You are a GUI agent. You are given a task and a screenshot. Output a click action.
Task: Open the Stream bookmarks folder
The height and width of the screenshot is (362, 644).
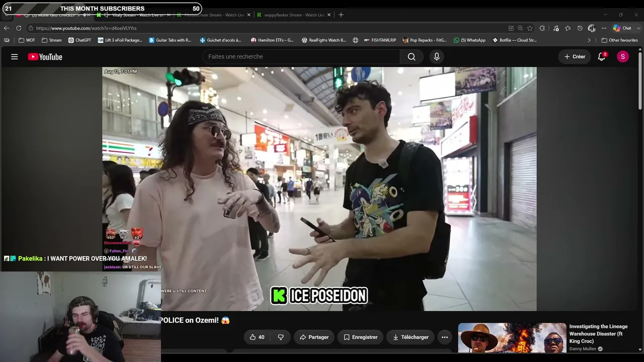(52, 40)
